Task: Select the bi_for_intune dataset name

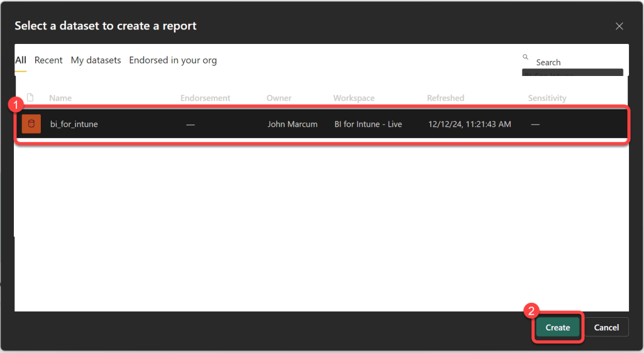Action: tap(74, 124)
